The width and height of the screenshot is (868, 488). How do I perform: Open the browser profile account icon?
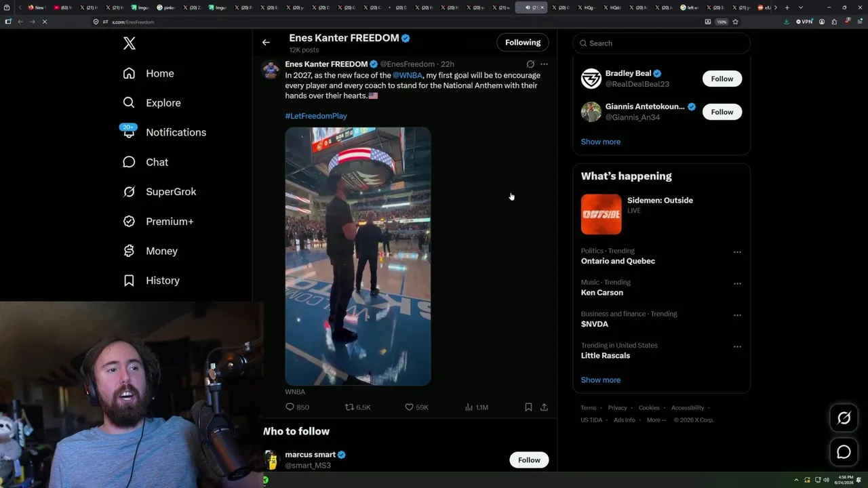tap(822, 22)
